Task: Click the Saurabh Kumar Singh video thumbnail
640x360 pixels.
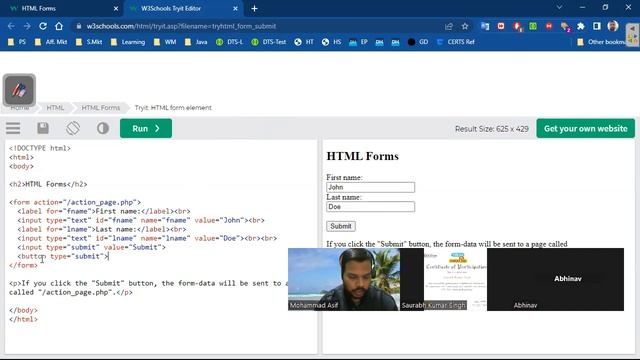Action: pos(443,279)
